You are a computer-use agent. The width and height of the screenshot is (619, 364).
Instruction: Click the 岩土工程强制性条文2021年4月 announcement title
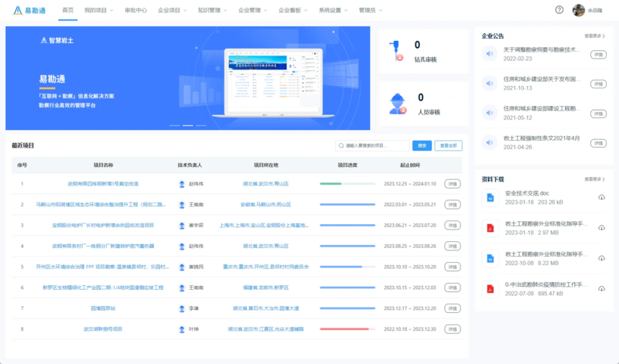542,138
